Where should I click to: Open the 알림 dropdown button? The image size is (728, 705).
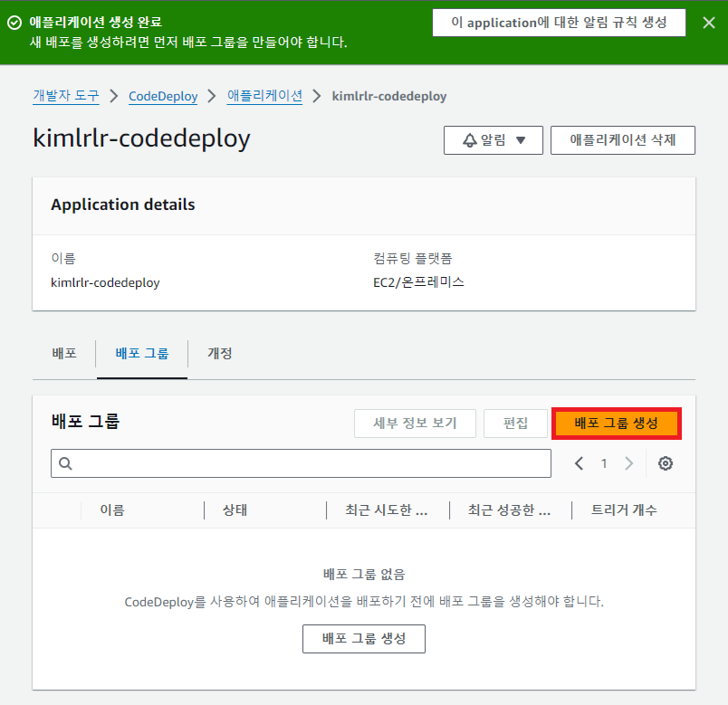(x=493, y=139)
